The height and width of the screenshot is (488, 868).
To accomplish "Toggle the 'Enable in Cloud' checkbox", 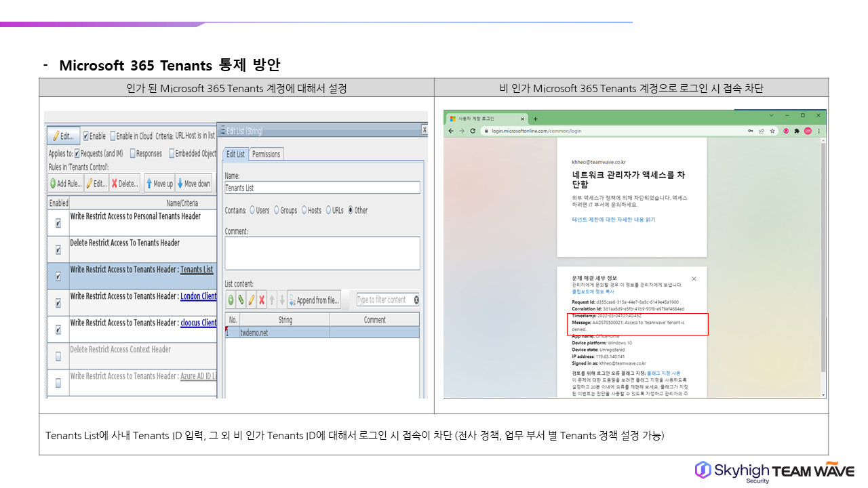I will (113, 136).
